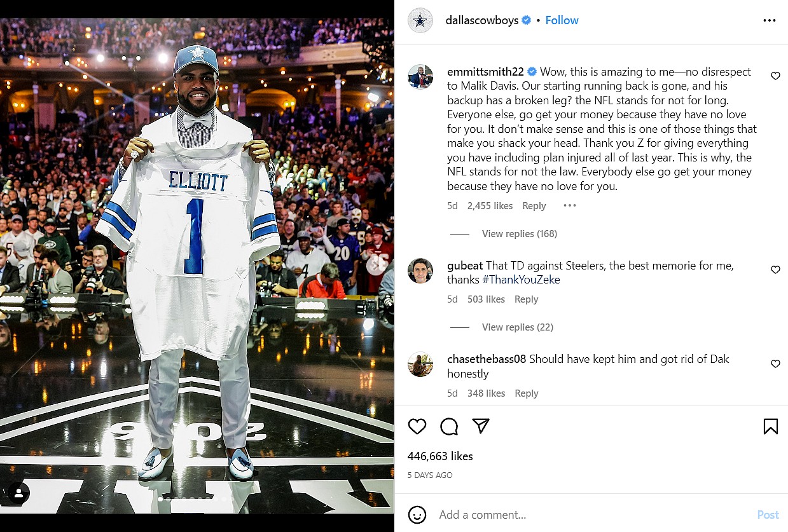
Task: View the 446,663 likes list
Action: pyautogui.click(x=440, y=456)
